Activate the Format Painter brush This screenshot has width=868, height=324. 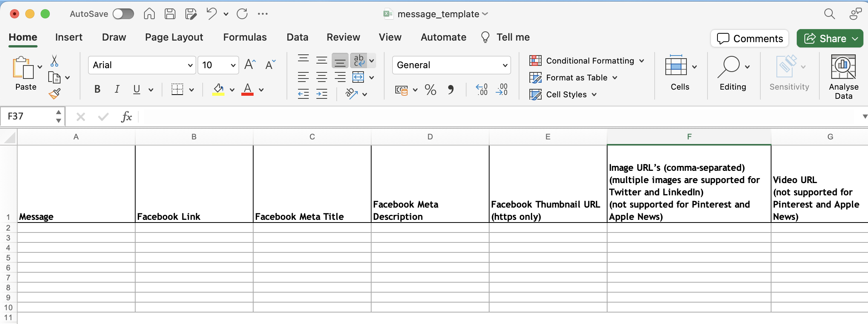[55, 94]
